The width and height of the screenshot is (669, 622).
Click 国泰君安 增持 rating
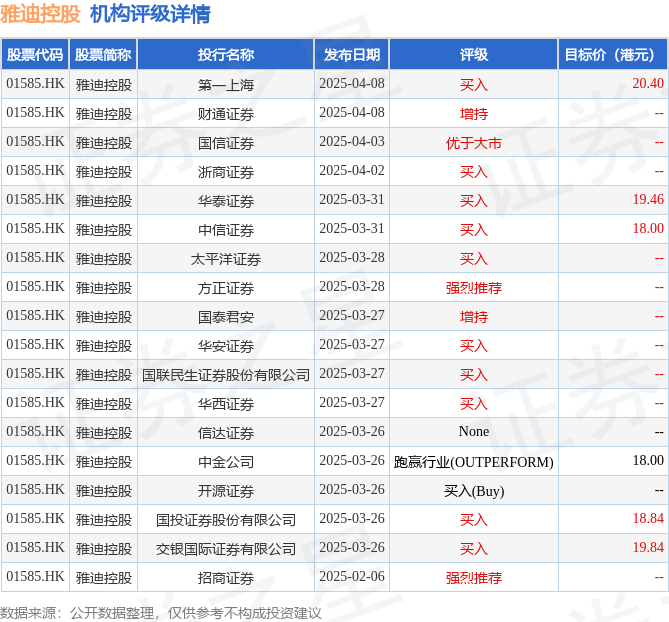(474, 317)
